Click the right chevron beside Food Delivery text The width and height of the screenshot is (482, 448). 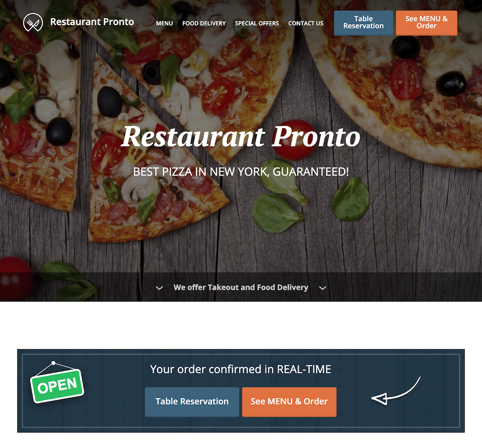click(322, 288)
